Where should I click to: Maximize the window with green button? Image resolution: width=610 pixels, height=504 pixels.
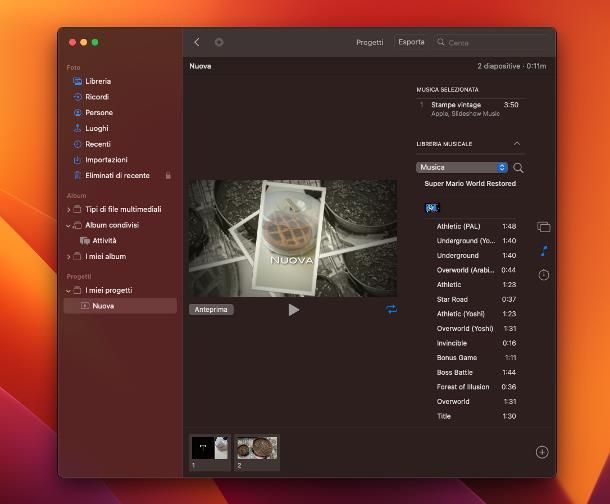95,42
